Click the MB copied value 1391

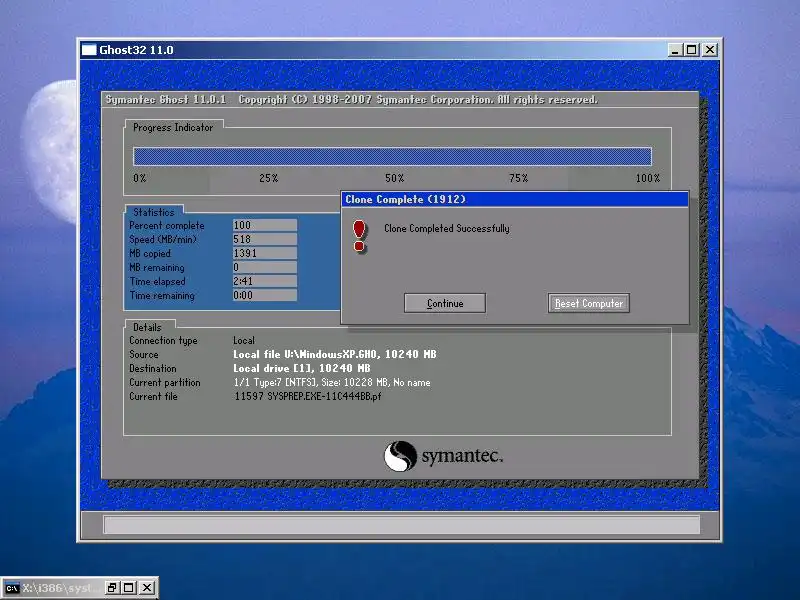tap(264, 253)
